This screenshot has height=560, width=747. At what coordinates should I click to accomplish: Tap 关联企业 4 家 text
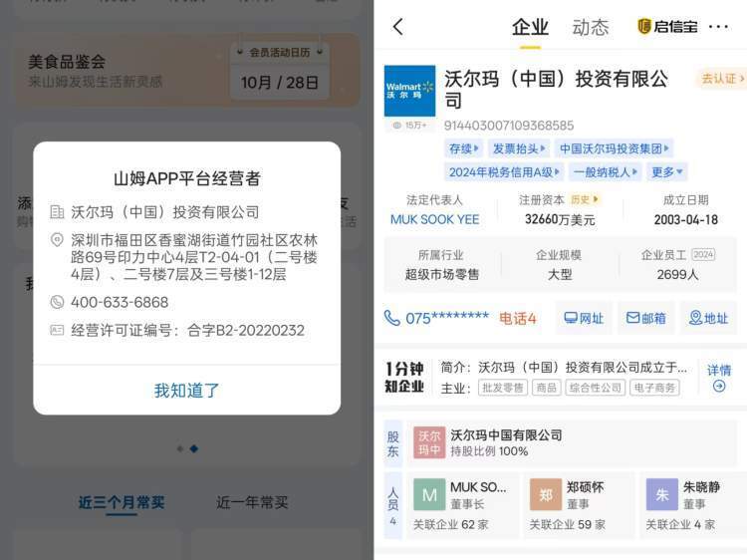[680, 525]
